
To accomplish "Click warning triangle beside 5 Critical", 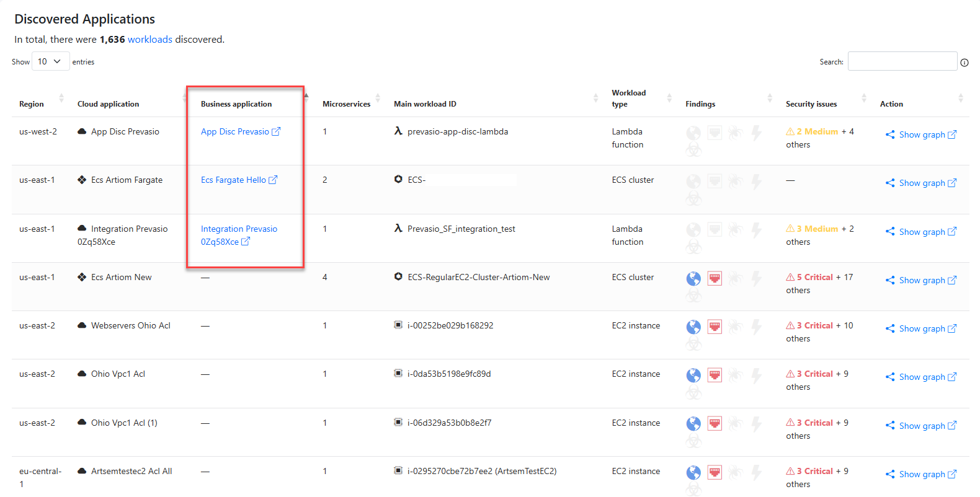I will coord(790,278).
